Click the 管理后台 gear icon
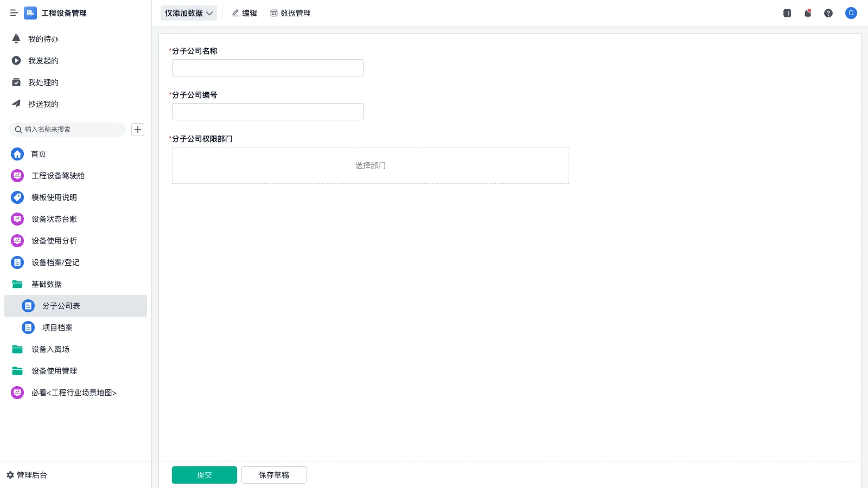The image size is (868, 488). coord(10,475)
